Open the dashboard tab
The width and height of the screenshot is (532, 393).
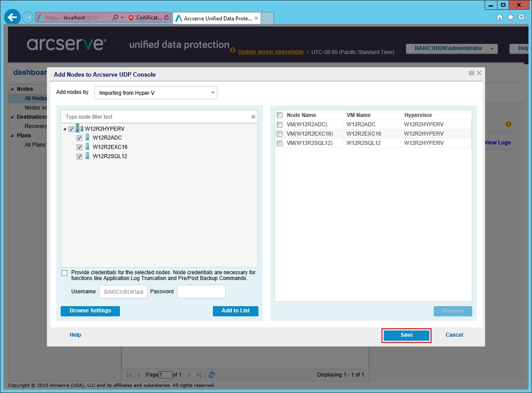30,72
